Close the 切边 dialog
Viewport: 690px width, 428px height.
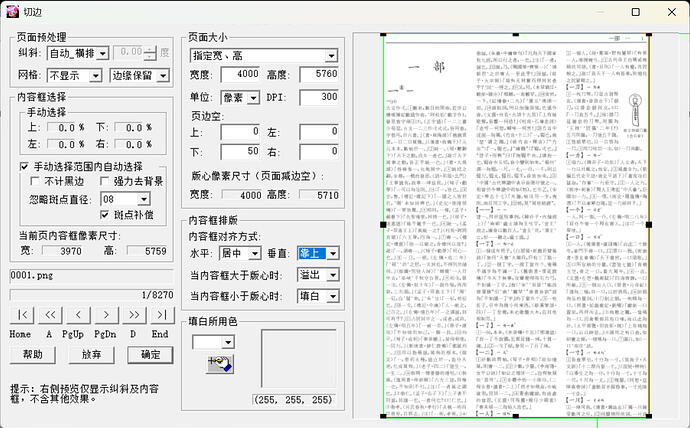(672, 12)
